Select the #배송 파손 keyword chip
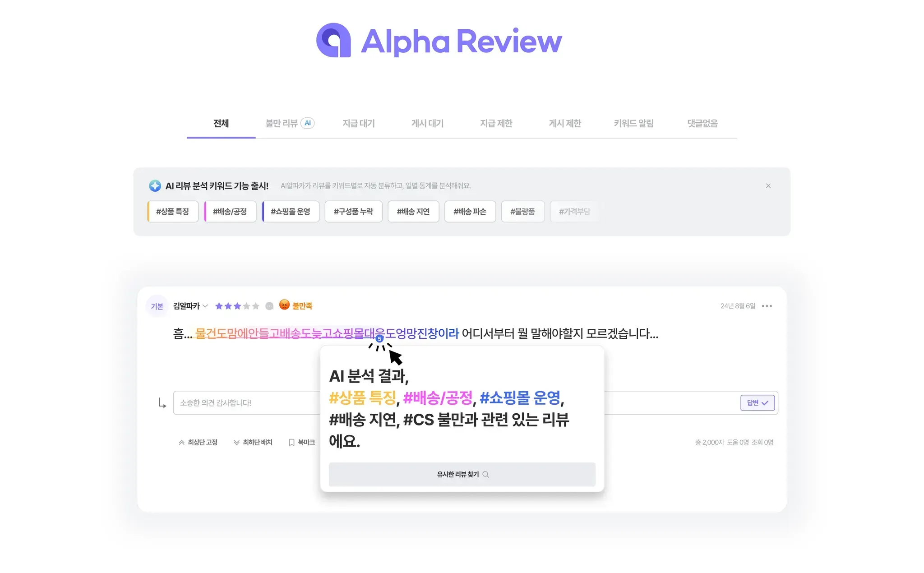This screenshot has height=573, width=924. click(470, 212)
